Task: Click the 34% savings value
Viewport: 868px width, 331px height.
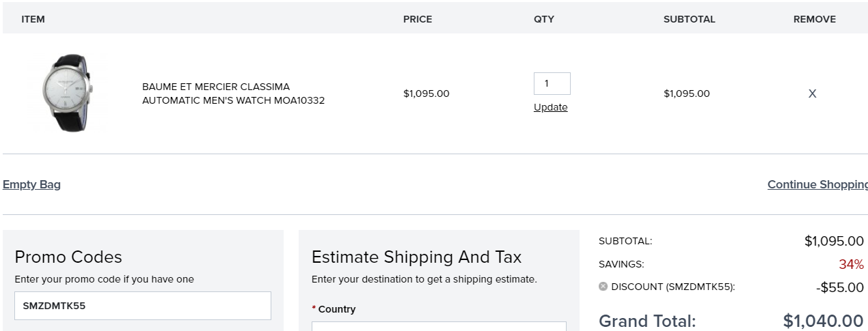Action: click(x=852, y=264)
